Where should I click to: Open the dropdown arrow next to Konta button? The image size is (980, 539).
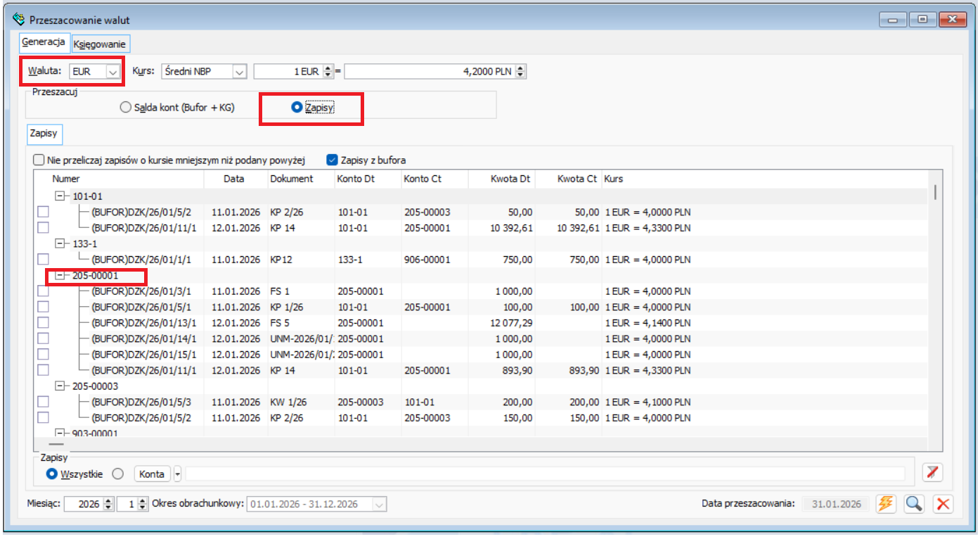(177, 474)
